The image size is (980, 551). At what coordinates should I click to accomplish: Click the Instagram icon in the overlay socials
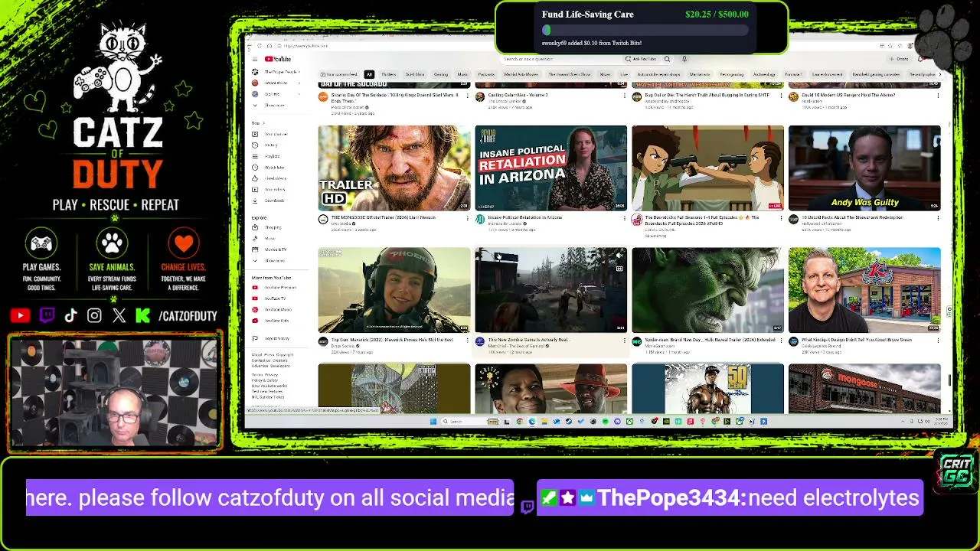[x=94, y=315]
